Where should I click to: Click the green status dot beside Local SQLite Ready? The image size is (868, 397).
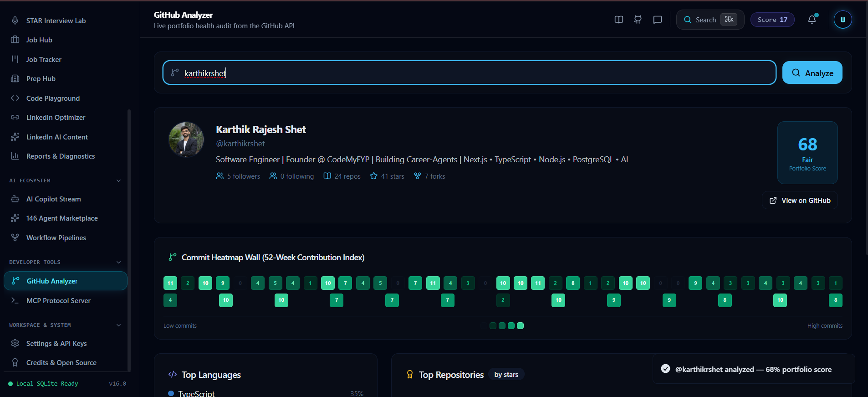click(x=10, y=384)
